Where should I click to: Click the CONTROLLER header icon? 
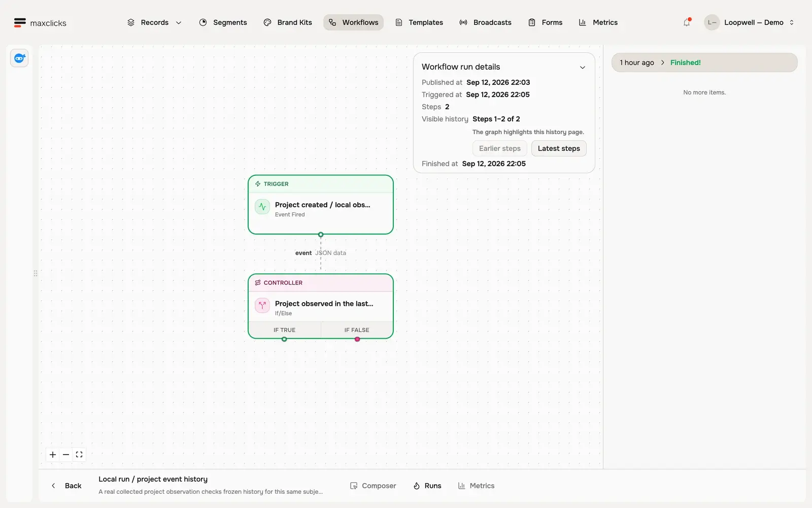258,282
